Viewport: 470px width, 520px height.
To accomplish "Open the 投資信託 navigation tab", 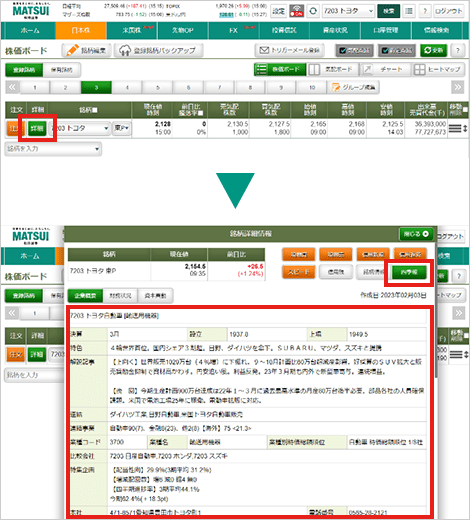I will (x=284, y=30).
